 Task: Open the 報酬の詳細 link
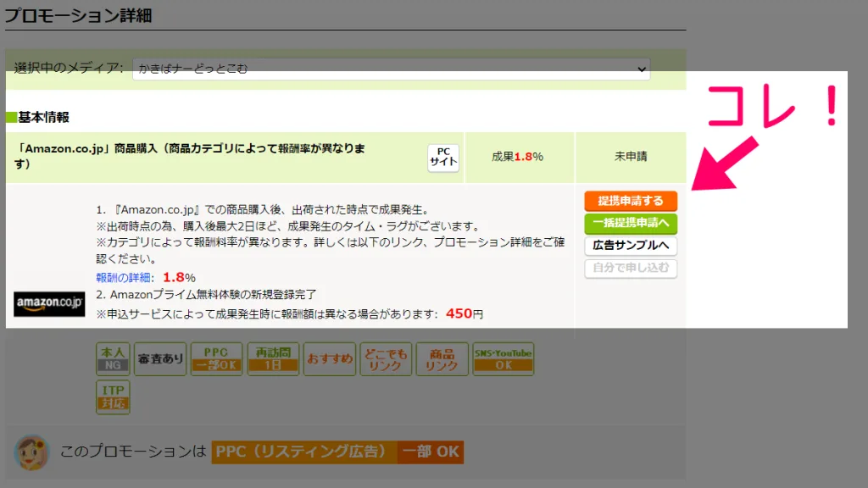point(125,277)
